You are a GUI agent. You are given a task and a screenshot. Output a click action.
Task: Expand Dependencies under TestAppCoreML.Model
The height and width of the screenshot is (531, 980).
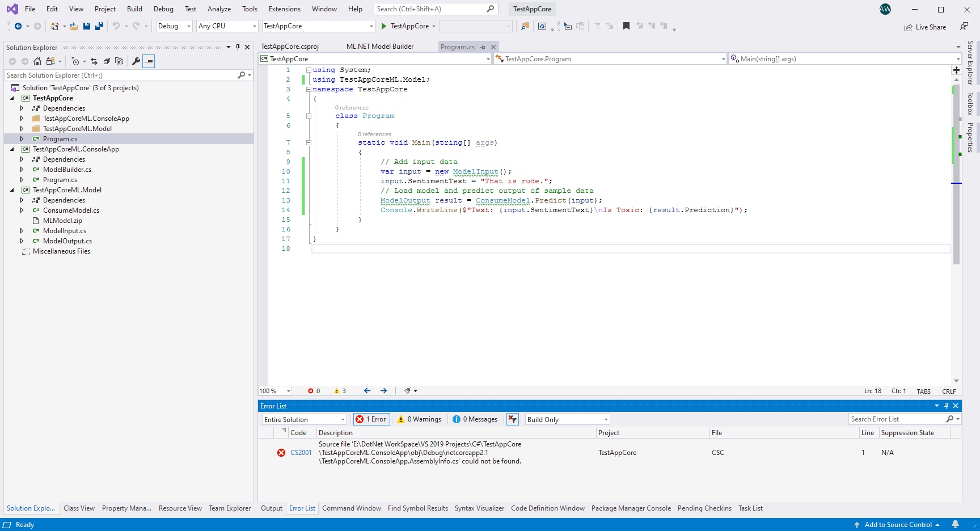[22, 200]
